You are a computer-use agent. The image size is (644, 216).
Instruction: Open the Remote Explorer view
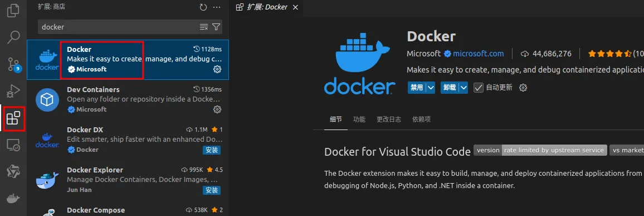click(x=13, y=145)
